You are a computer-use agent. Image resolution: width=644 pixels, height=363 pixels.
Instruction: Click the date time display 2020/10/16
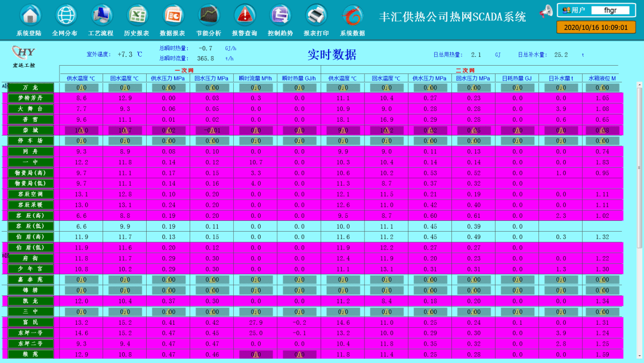point(596,27)
